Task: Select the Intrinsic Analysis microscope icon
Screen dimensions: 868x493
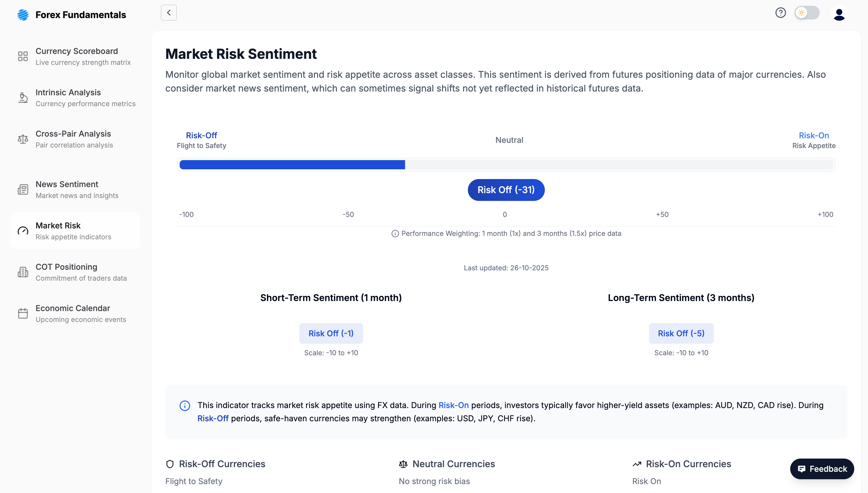Action: pyautogui.click(x=23, y=98)
